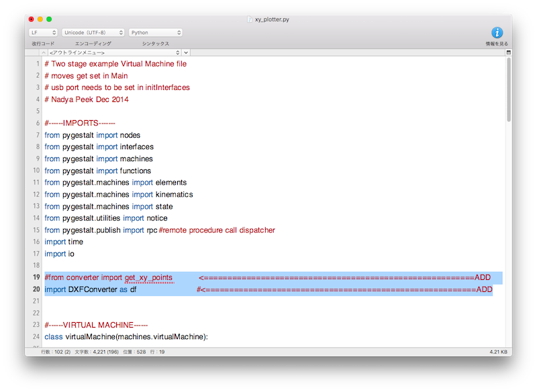Click the line "# moves get set in Main"

86,76
